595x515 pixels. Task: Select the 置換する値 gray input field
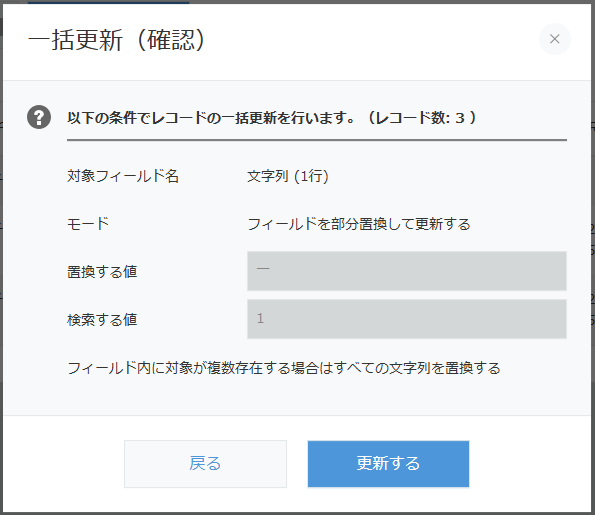click(x=407, y=271)
